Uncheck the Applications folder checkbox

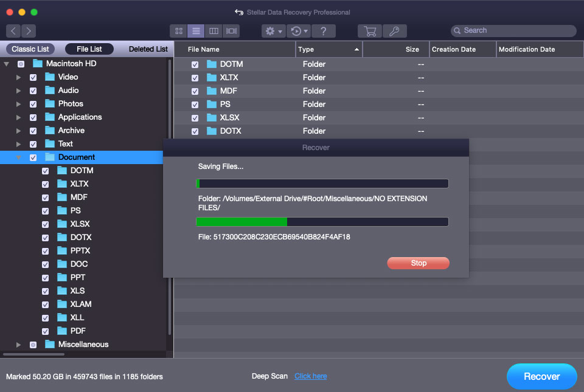coord(33,117)
